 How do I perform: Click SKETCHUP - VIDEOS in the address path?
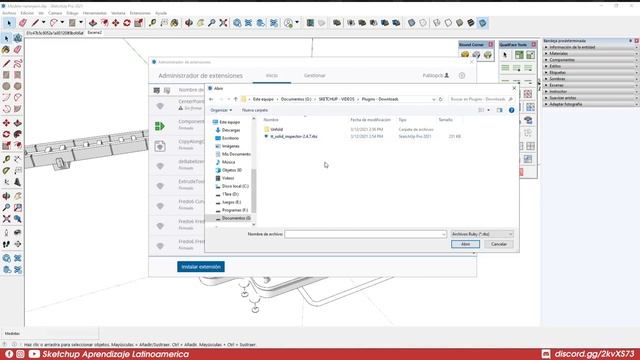[337, 99]
